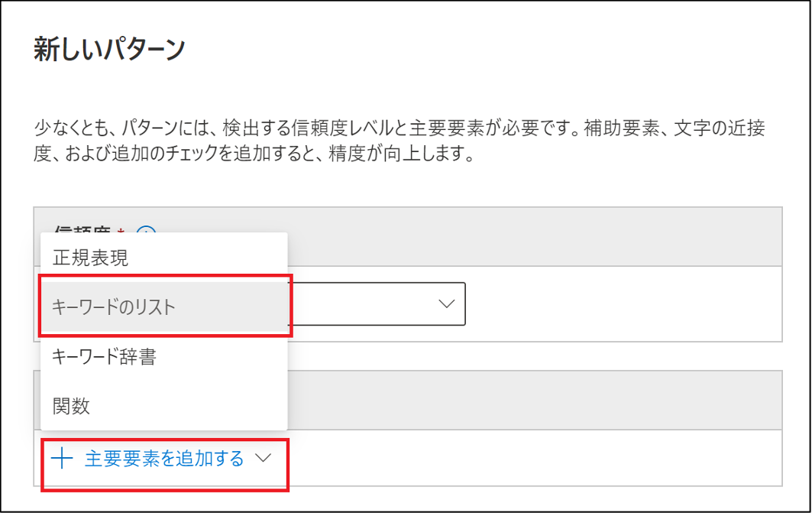812x513 pixels.
Task: Click the description paragraph about パターン requirements
Action: [x=399, y=141]
